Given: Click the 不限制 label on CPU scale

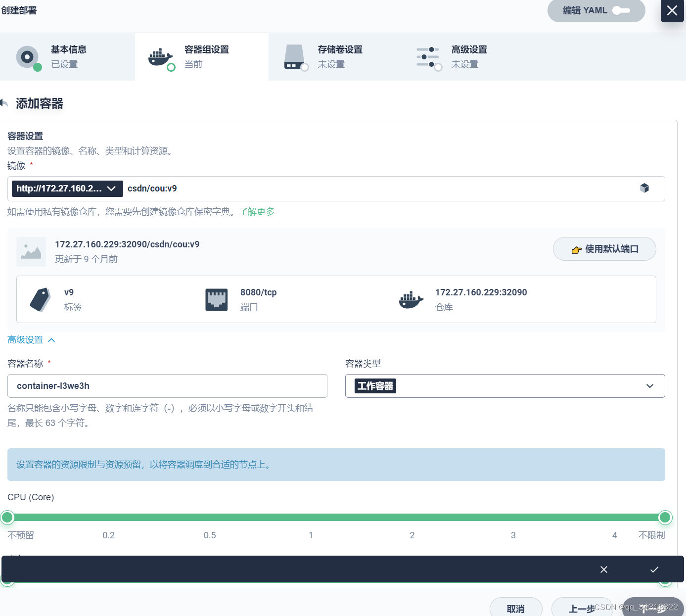Looking at the screenshot, I should pos(651,535).
